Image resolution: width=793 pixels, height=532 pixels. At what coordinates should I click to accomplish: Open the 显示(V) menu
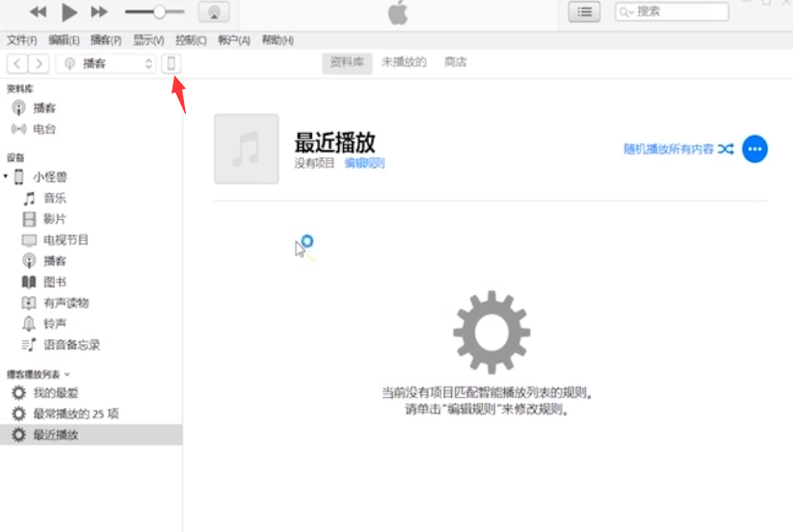[148, 40]
